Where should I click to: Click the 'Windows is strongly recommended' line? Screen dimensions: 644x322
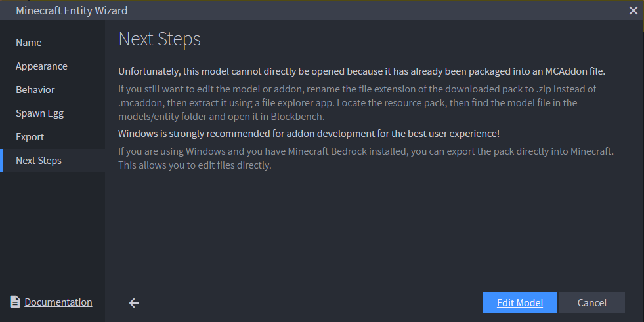click(309, 134)
